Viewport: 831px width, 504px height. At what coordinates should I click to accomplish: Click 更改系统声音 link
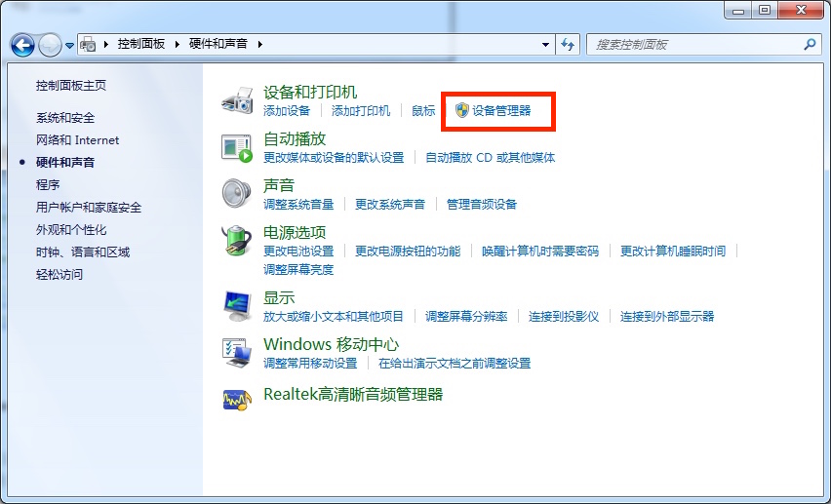[x=390, y=204]
